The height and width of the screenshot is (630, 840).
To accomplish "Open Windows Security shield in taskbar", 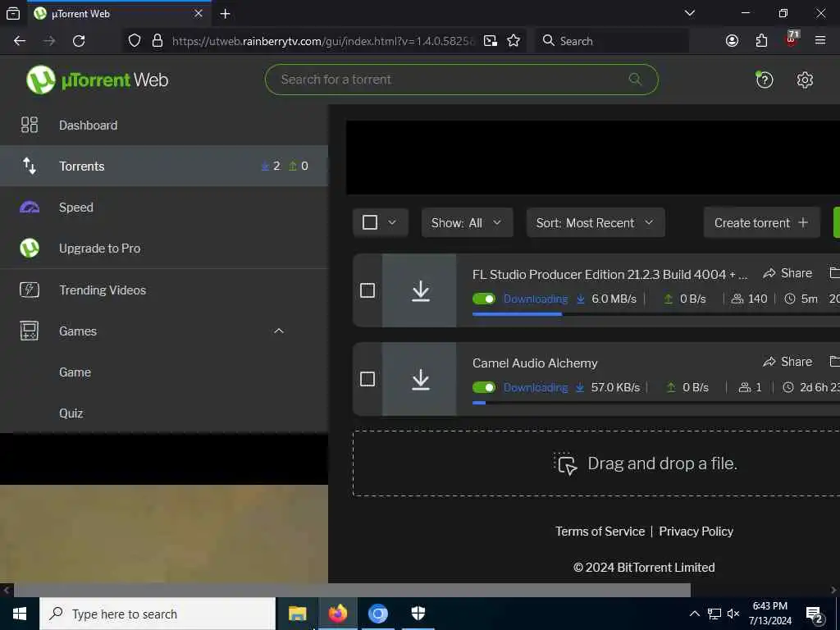I will coord(418,614).
